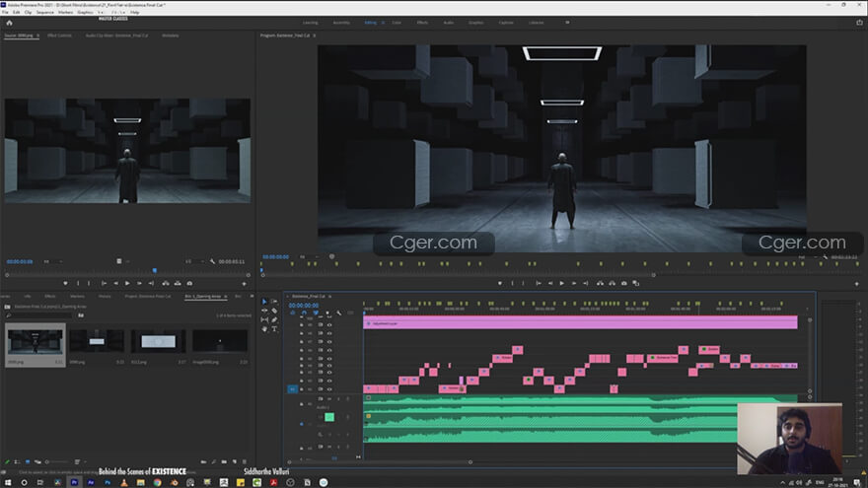Open Source monitor settings wrench menu
The width and height of the screenshot is (868, 488).
coord(212,261)
